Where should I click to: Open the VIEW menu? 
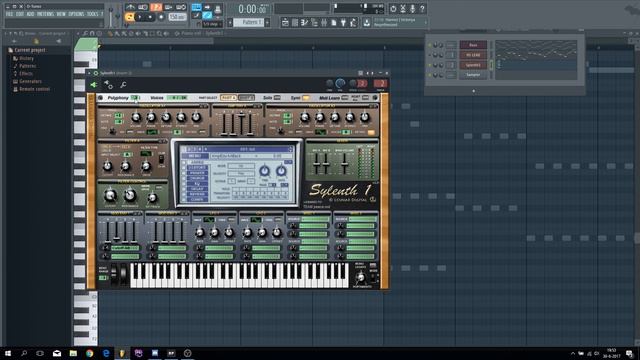point(61,14)
